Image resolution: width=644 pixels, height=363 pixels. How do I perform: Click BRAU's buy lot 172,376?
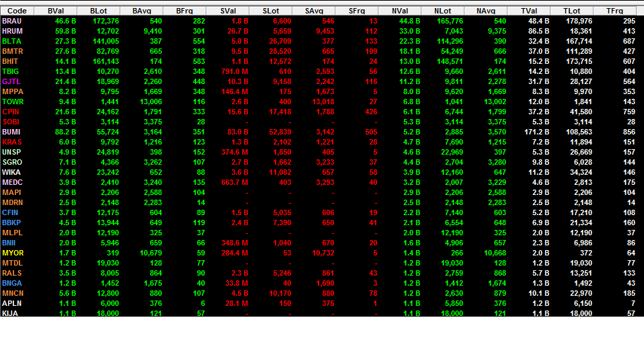(x=106, y=21)
